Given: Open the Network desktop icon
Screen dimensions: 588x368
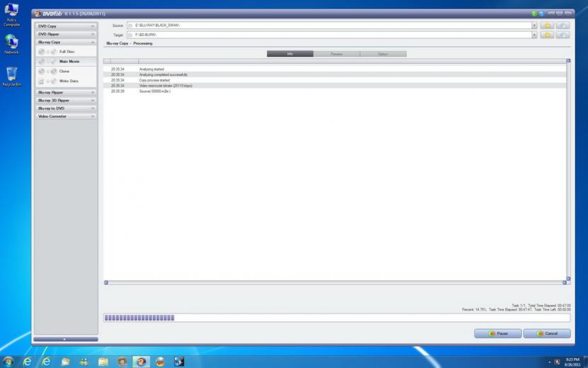Looking at the screenshot, I should pos(11,44).
